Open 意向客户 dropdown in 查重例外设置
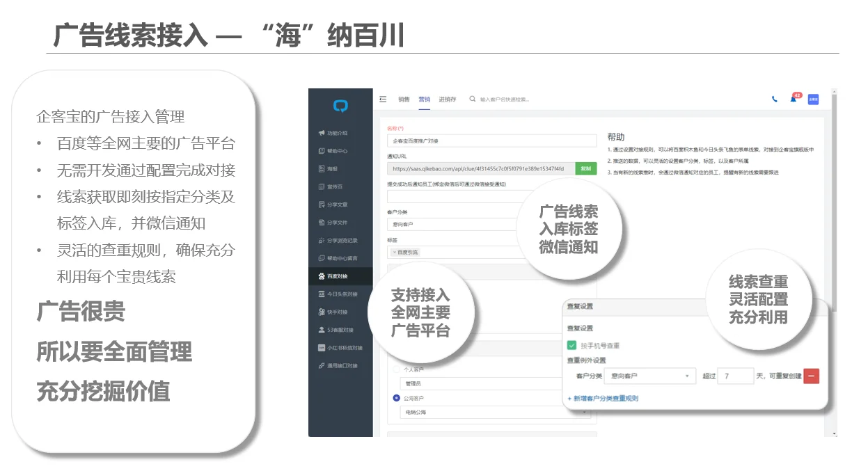The width and height of the screenshot is (868, 471). tap(649, 376)
